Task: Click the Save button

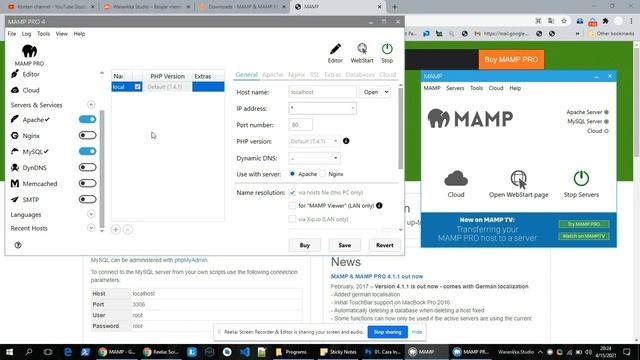Action: (344, 245)
